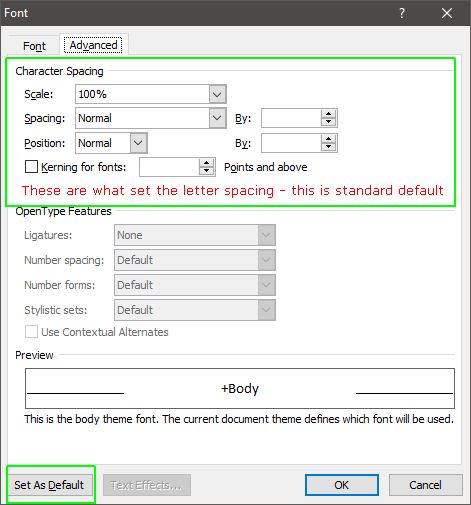Click the Spacing By input field
Image resolution: width=471 pixels, height=505 pixels.
pyautogui.click(x=291, y=118)
